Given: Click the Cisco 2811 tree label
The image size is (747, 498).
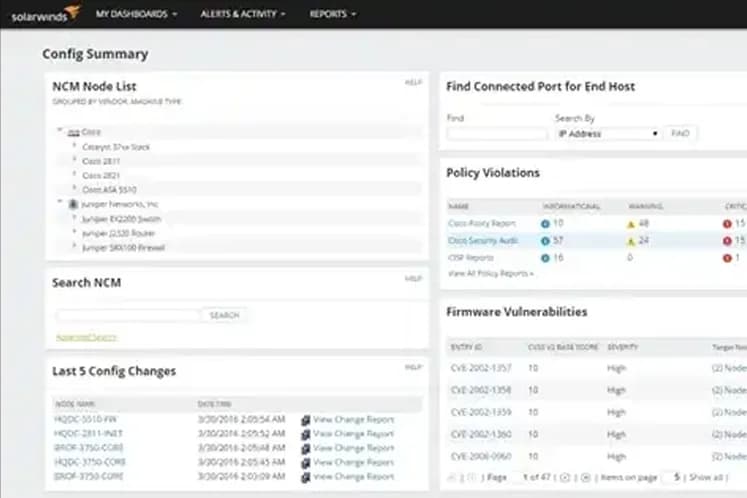Looking at the screenshot, I should (101, 161).
